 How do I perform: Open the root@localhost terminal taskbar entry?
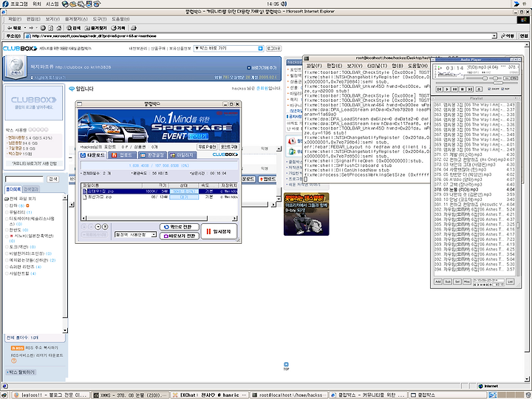pos(290,395)
